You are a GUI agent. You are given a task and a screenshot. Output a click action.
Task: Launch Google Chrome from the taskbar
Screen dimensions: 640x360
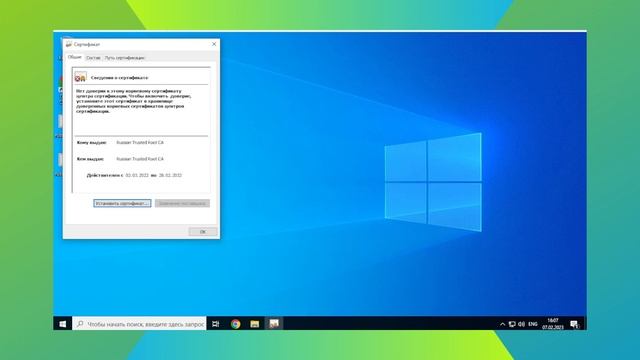[235, 324]
